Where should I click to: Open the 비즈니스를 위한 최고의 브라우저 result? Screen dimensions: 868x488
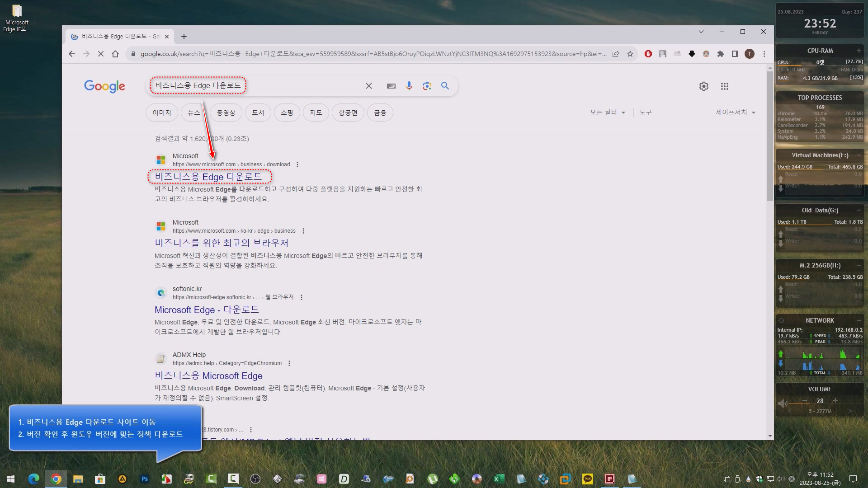[x=222, y=243]
